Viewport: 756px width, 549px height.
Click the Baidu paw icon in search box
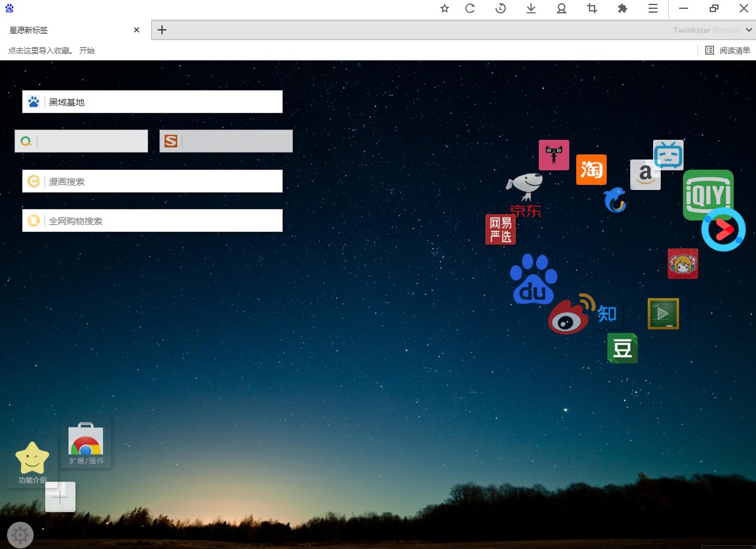(33, 102)
